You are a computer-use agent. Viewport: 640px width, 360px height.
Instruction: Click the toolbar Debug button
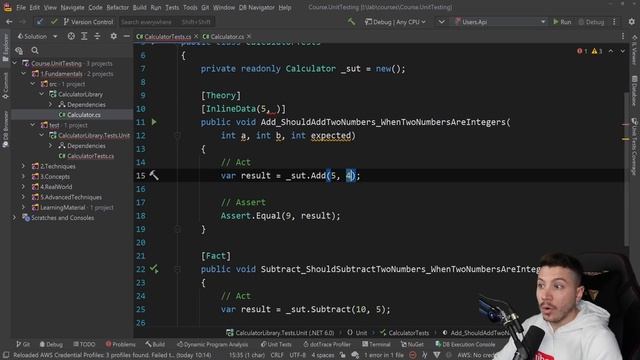[x=591, y=22]
